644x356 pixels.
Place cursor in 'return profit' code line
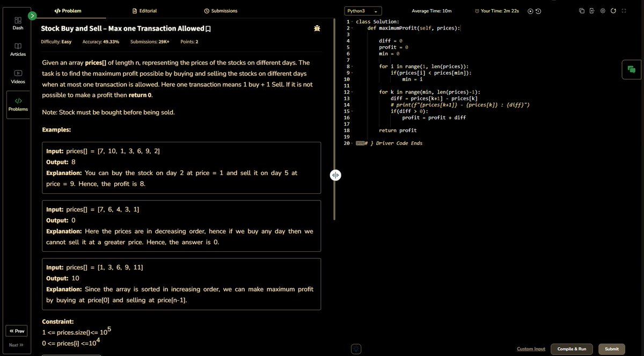pyautogui.click(x=398, y=130)
